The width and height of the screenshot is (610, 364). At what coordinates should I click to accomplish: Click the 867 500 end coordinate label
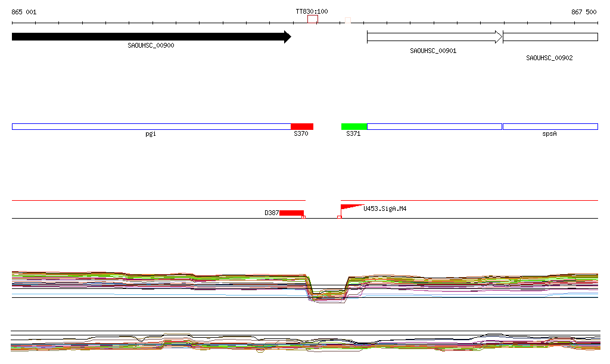coord(584,12)
